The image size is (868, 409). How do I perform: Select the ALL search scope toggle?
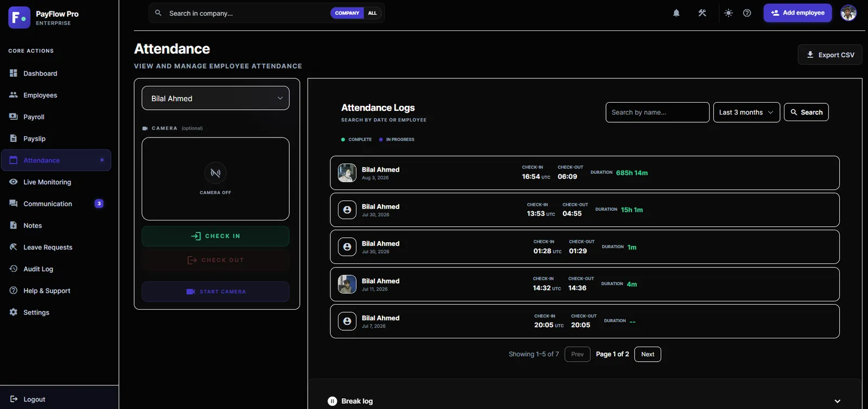tap(372, 13)
